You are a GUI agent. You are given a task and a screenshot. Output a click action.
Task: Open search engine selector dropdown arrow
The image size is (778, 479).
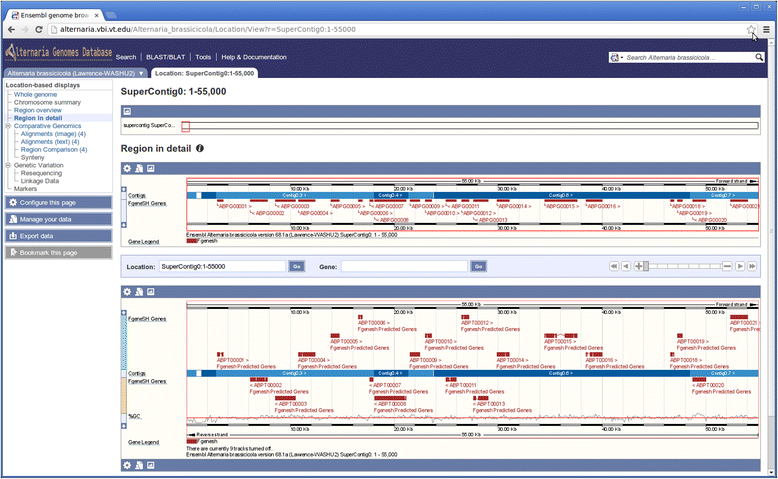pos(620,58)
